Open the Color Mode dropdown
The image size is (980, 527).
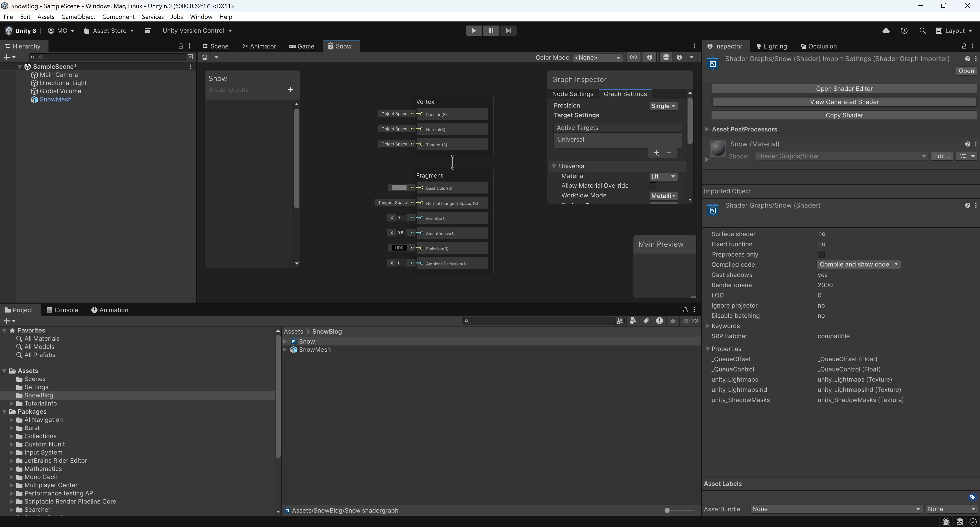point(597,57)
